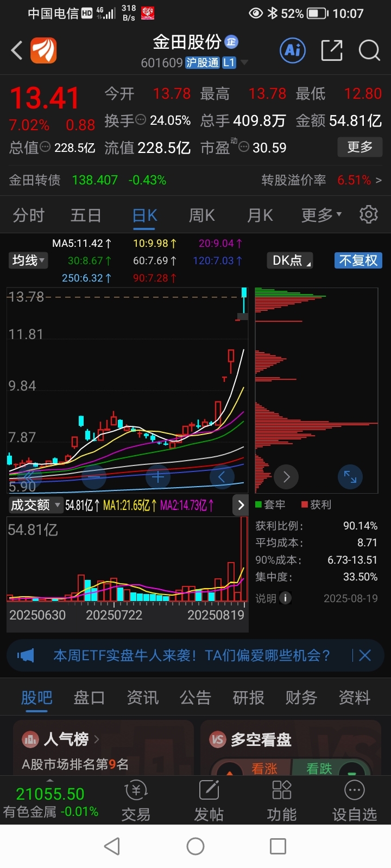391x868 pixels.
Task: Tap the 多空看盘 VS icon
Action: (x=218, y=739)
